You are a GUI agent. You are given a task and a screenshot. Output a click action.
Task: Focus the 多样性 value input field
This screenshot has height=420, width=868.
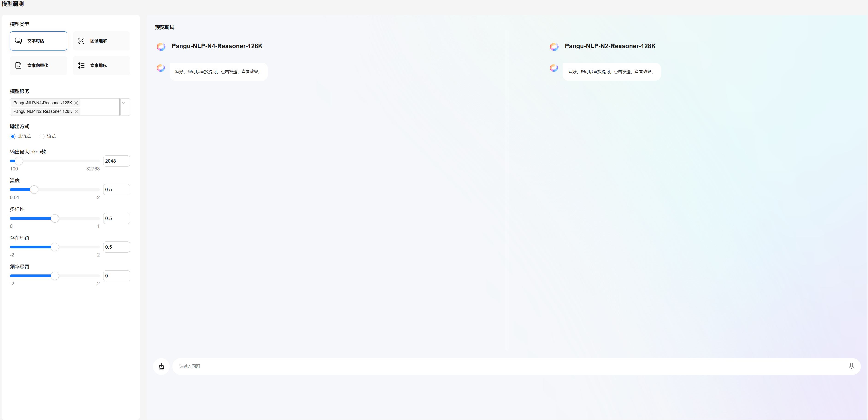coord(117,218)
